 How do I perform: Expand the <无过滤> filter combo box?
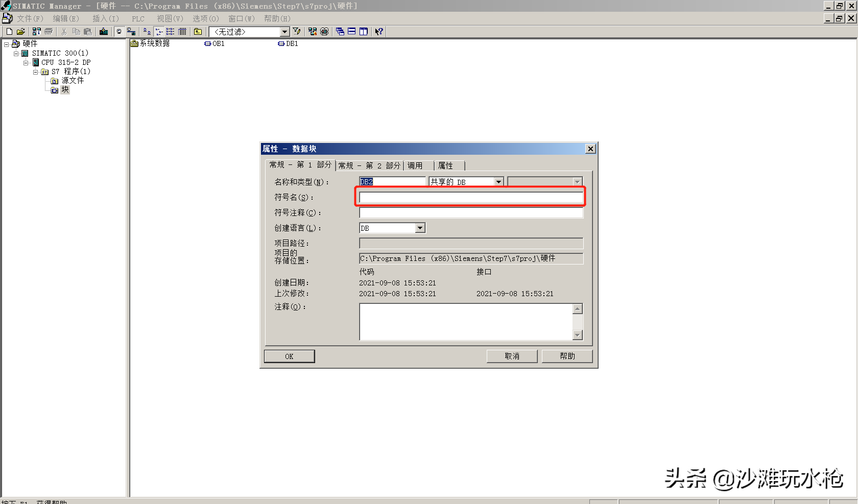click(284, 32)
